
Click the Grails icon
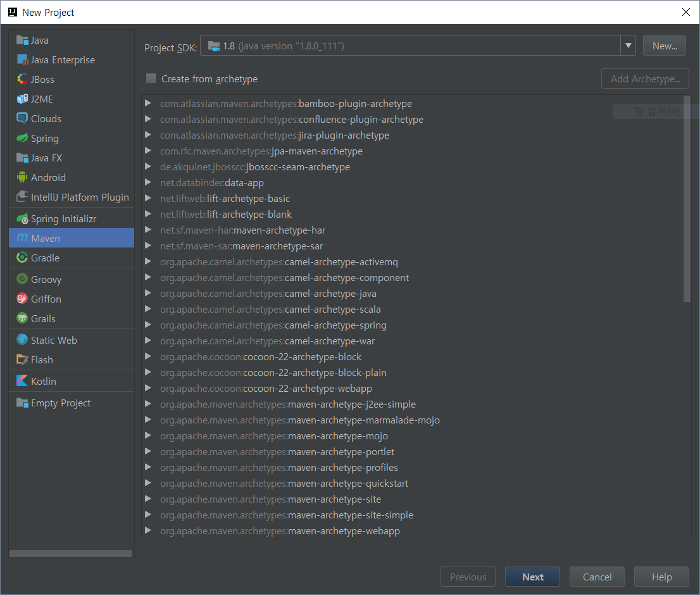(22, 318)
